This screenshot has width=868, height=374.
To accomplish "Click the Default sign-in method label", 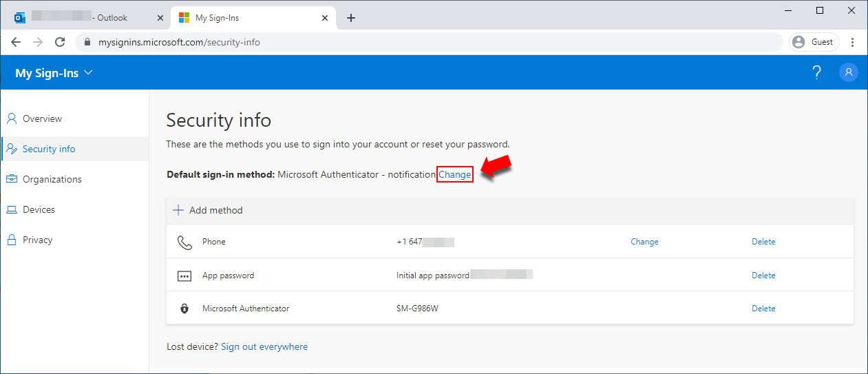I will click(x=221, y=174).
